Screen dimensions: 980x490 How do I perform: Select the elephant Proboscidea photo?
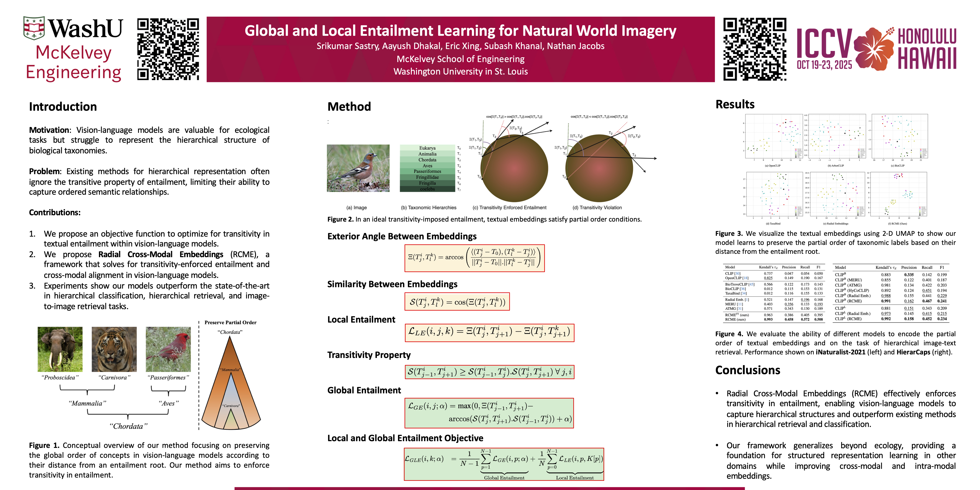[x=60, y=349]
